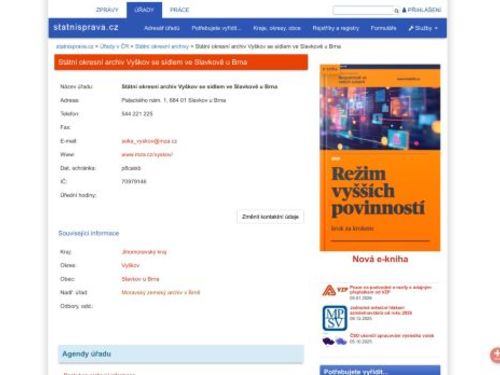This screenshot has height=375, width=500.
Task: Open Potřebujete vyřídit... menu item
Action: pyautogui.click(x=216, y=28)
